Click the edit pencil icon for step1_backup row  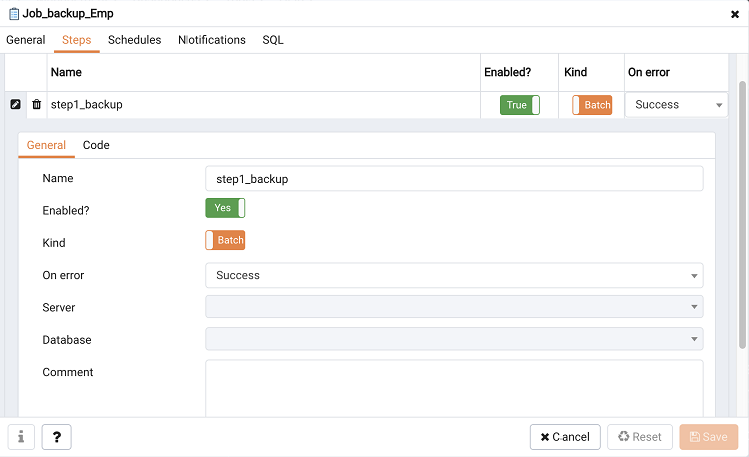pyautogui.click(x=15, y=104)
